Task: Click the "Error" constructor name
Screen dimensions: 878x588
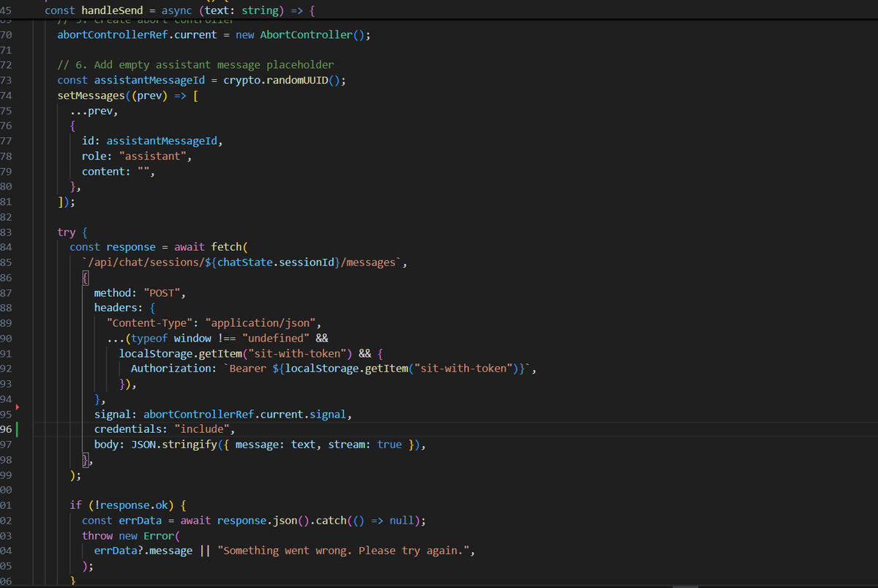Action: [159, 536]
